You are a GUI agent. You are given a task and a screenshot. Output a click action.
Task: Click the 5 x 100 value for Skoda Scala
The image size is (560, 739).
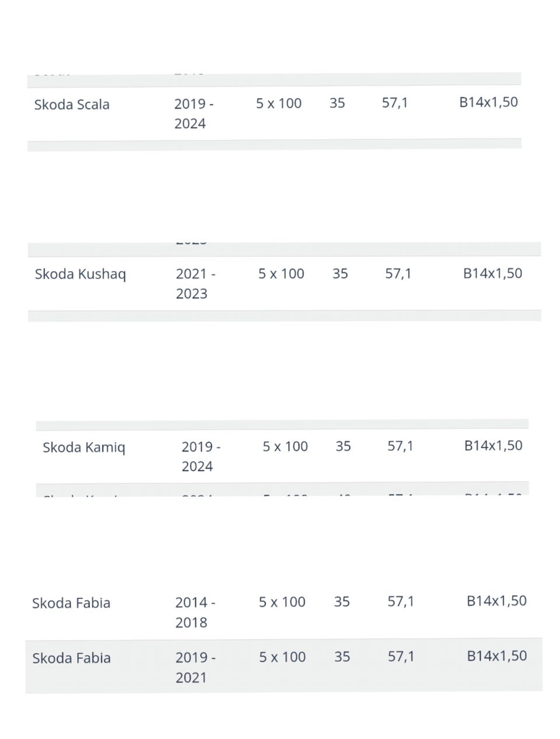(279, 103)
